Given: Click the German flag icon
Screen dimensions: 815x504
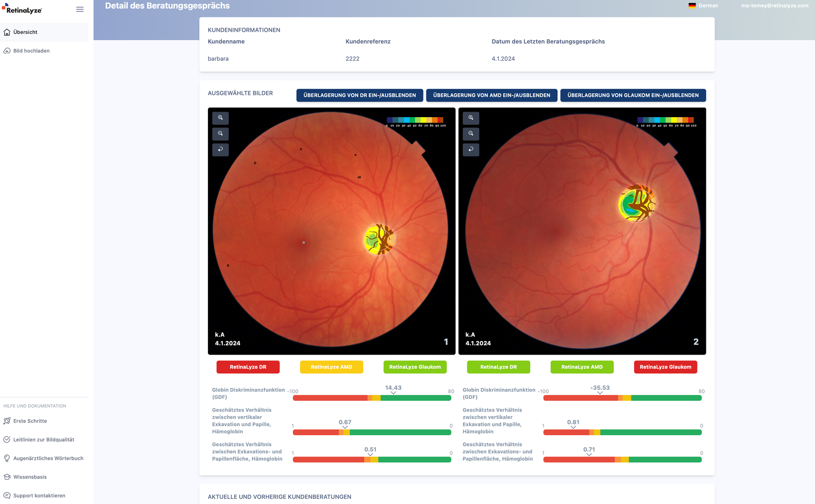Looking at the screenshot, I should coord(692,6).
